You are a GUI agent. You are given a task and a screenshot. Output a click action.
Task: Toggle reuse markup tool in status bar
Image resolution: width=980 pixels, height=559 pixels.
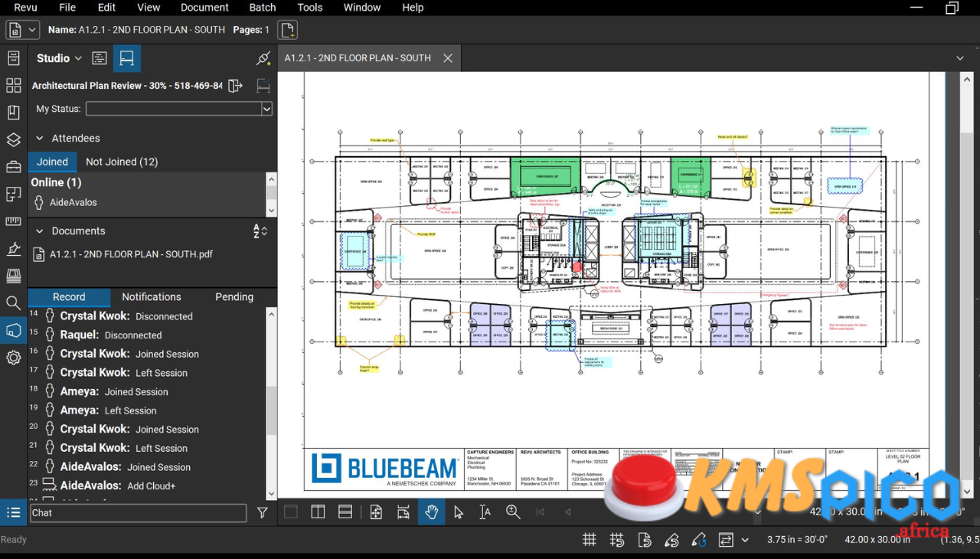point(699,540)
